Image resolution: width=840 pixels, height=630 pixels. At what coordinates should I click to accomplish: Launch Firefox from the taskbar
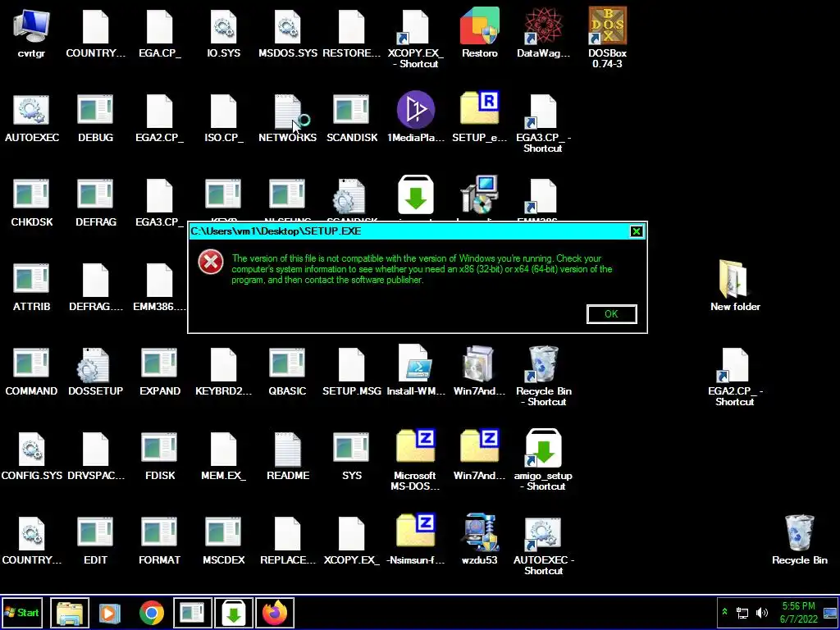tap(275, 612)
